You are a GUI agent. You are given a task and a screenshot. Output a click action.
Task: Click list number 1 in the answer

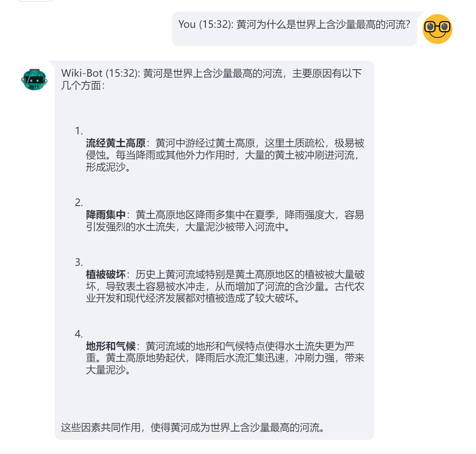pos(79,131)
